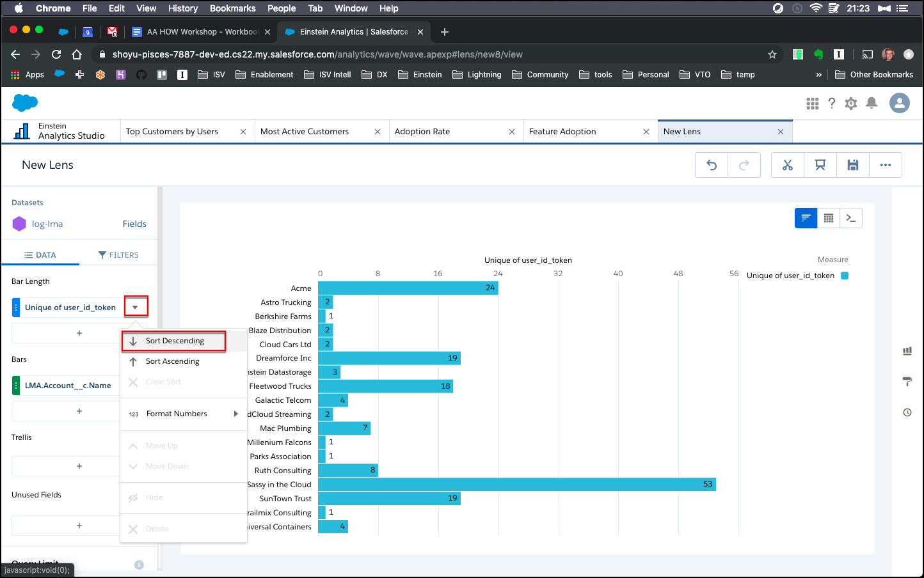Image resolution: width=924 pixels, height=578 pixels.
Task: Click the macOS Wi-Fi status icon
Action: click(815, 8)
